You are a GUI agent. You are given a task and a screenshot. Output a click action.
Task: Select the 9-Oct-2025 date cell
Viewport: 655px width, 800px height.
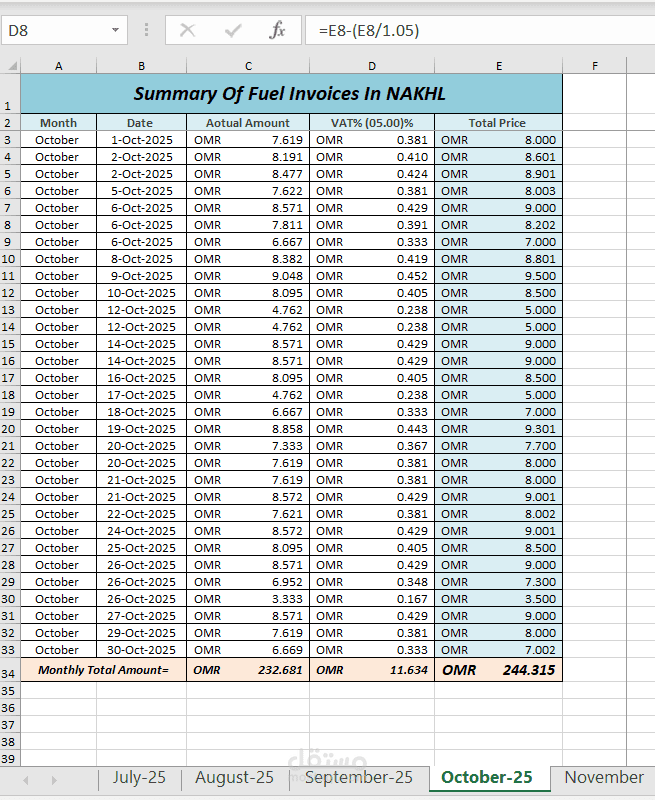pos(141,276)
